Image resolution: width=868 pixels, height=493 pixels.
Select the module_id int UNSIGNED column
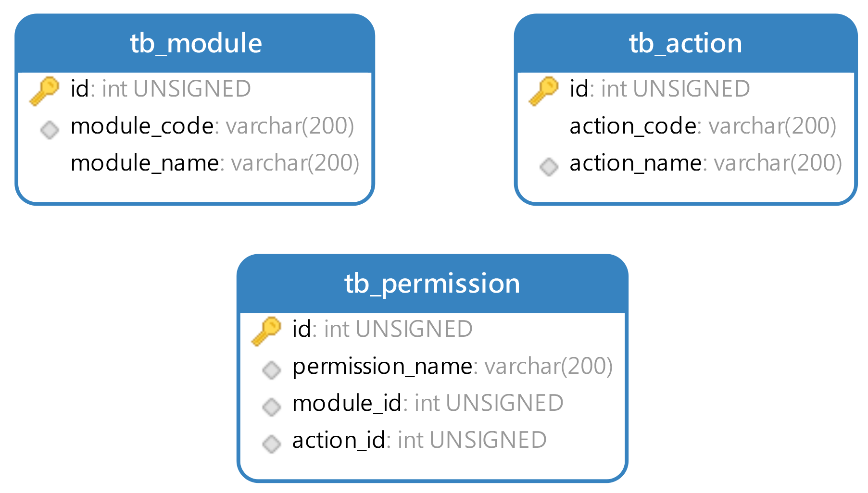point(432,403)
